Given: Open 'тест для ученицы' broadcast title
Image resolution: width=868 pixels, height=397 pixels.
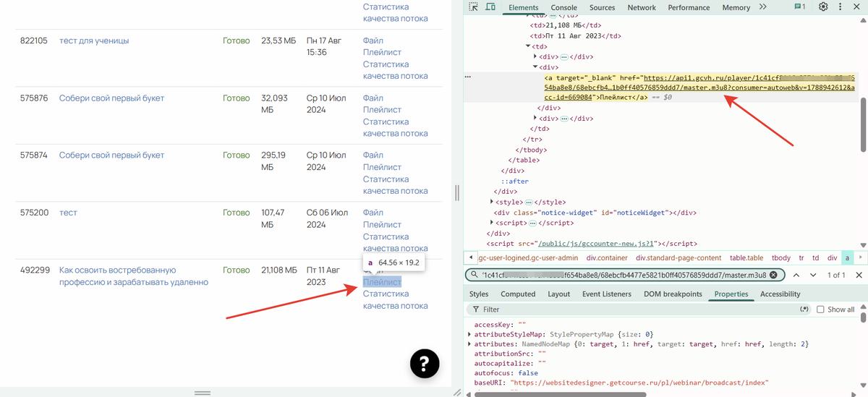Looking at the screenshot, I should point(94,40).
